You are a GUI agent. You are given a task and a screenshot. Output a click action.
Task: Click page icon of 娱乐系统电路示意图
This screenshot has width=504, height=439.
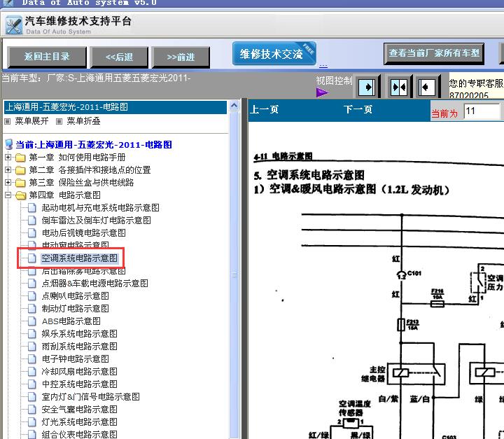tap(31, 333)
